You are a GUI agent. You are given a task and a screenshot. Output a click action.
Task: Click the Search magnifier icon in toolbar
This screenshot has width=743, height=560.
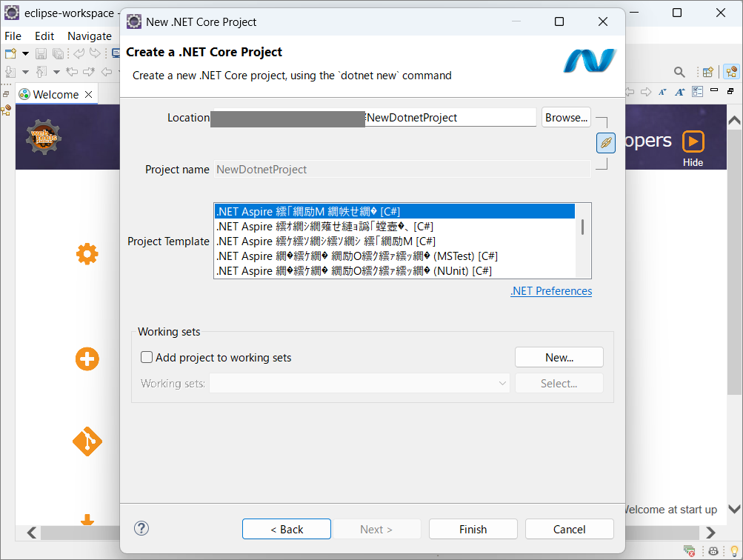pos(679,72)
